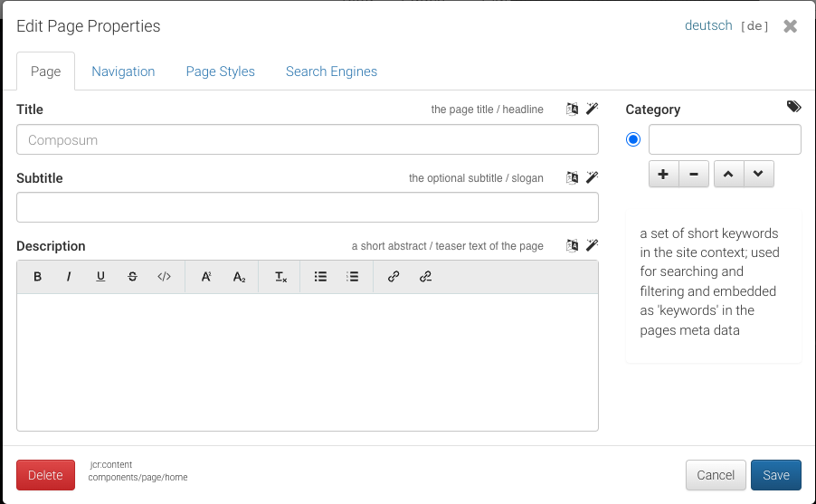The image size is (816, 504).
Task: Click the '[de]' language code
Action: (x=754, y=26)
